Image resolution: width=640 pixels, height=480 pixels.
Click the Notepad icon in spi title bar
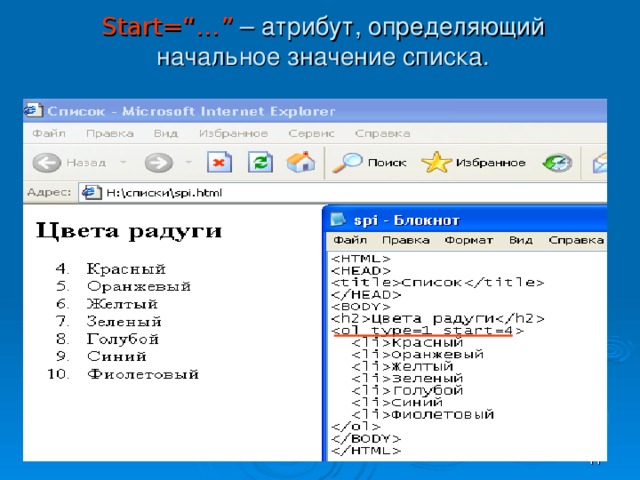point(338,220)
